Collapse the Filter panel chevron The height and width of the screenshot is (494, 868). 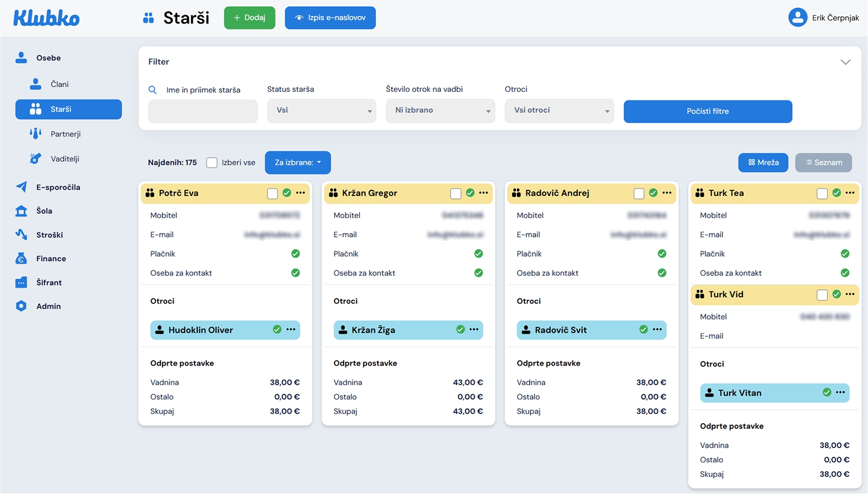pos(845,62)
